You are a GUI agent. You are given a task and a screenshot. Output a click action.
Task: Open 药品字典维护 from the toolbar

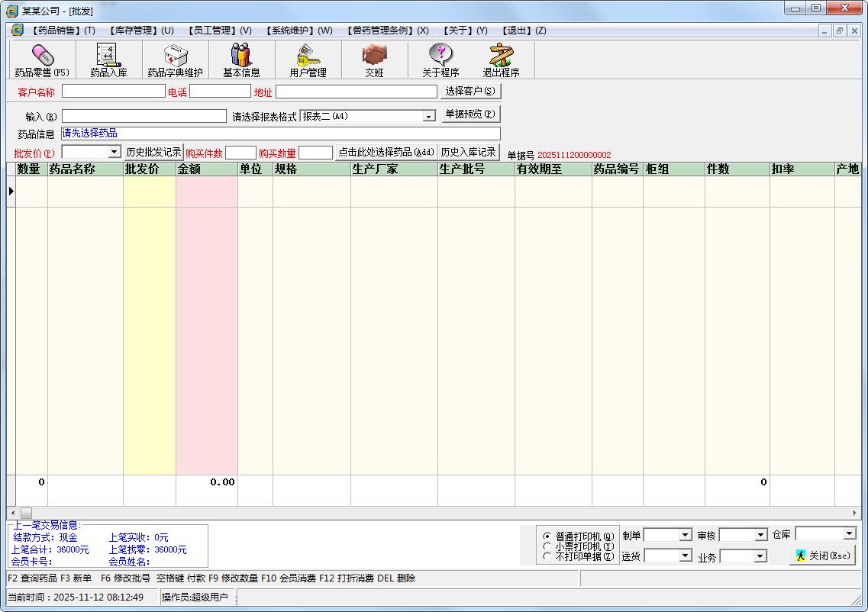point(175,60)
